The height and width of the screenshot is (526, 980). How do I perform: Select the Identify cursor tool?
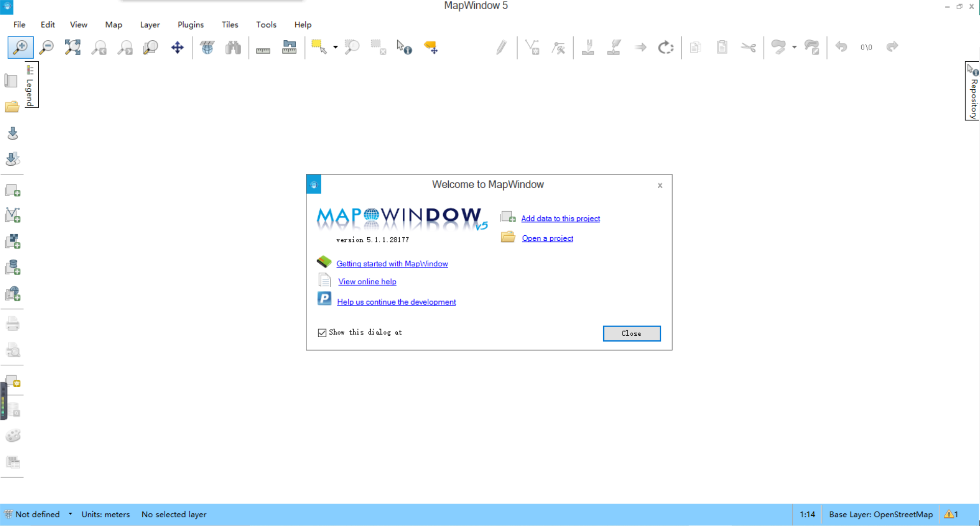404,47
